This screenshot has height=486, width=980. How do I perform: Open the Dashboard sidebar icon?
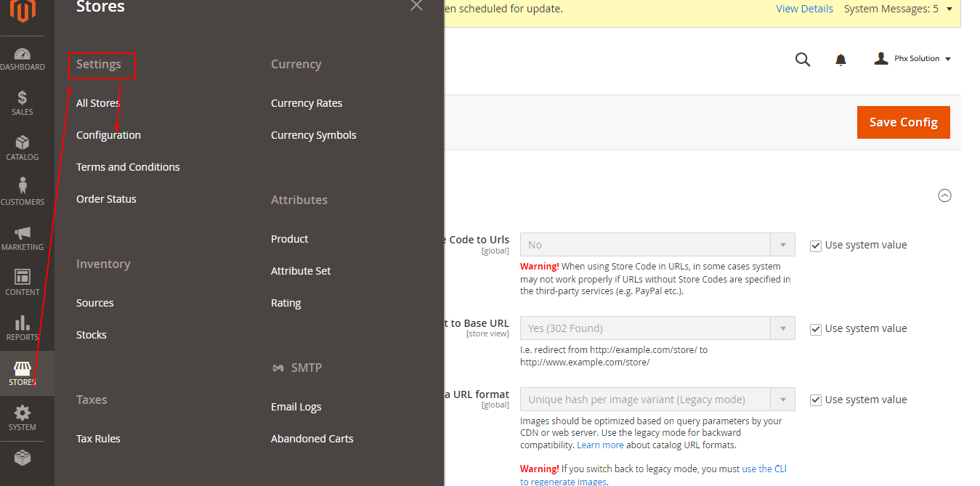click(23, 59)
